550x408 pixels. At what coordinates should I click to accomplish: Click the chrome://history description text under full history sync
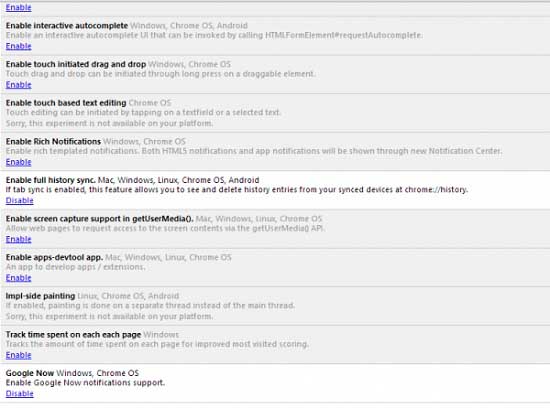[x=237, y=190]
